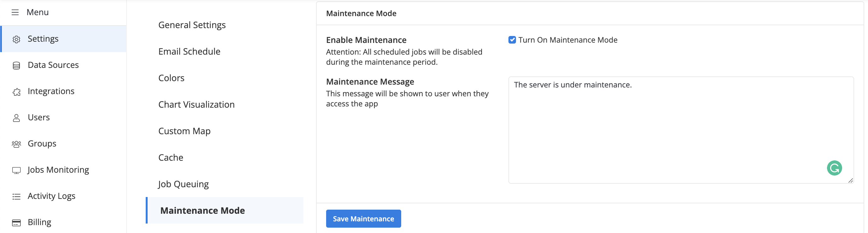Open the Settings sidebar item
Screen dimensions: 868x233
coord(64,39)
